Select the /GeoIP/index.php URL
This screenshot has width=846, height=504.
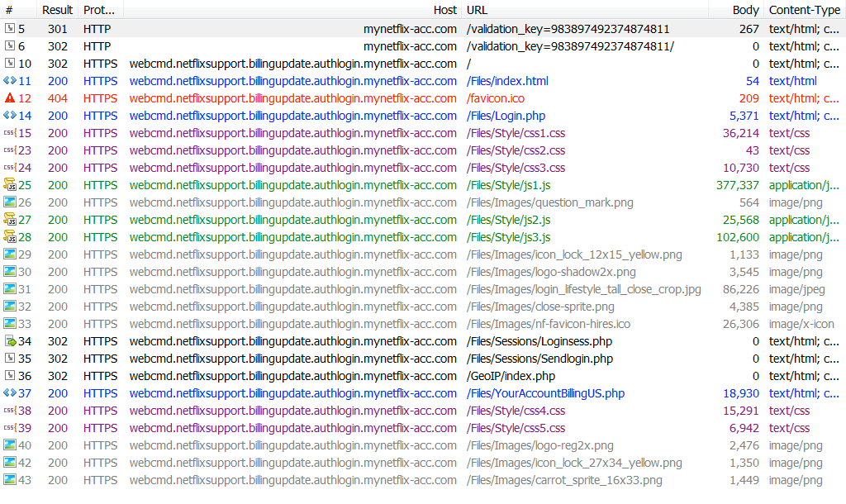pyautogui.click(x=511, y=376)
